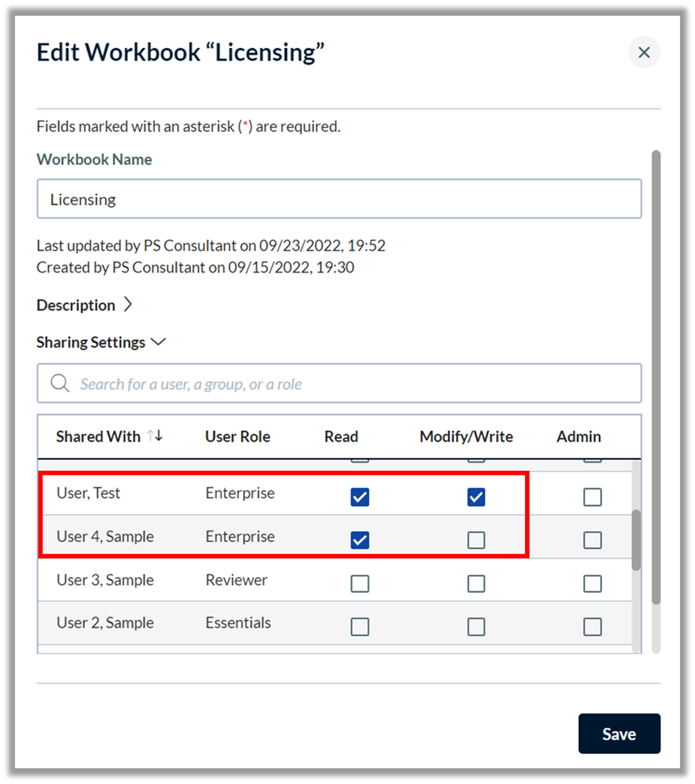Check Admin for User 3, Sample
This screenshot has width=695, height=784.
click(x=592, y=583)
